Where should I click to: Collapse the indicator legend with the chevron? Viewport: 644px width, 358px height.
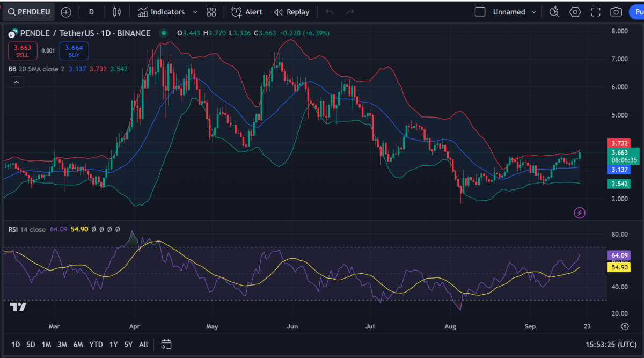[16, 82]
